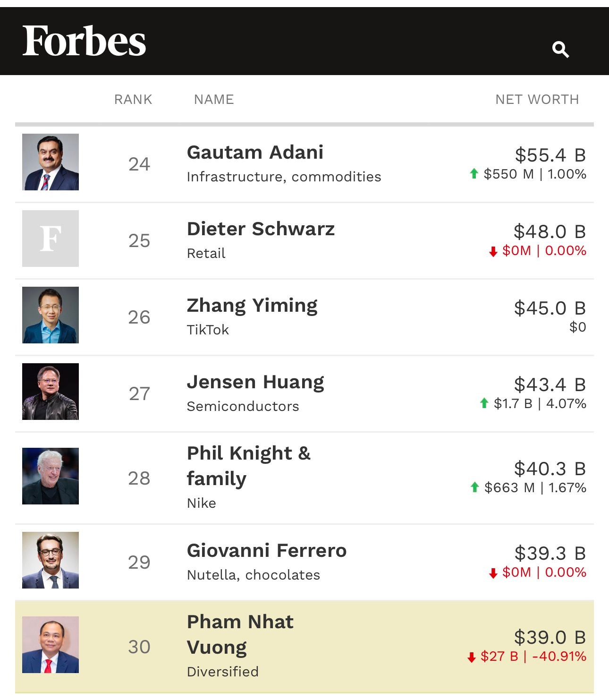Click Giovanni Ferrero's photo thumbnail
This screenshot has height=700, width=609.
point(51,560)
